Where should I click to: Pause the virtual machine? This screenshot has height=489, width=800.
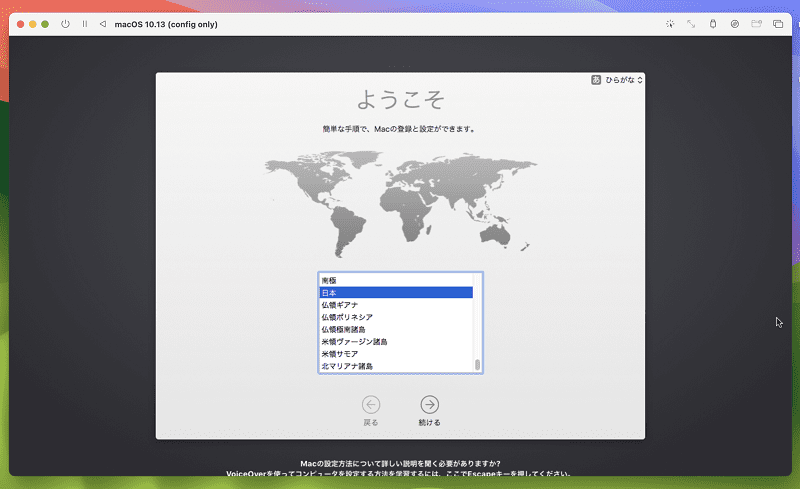tap(85, 24)
